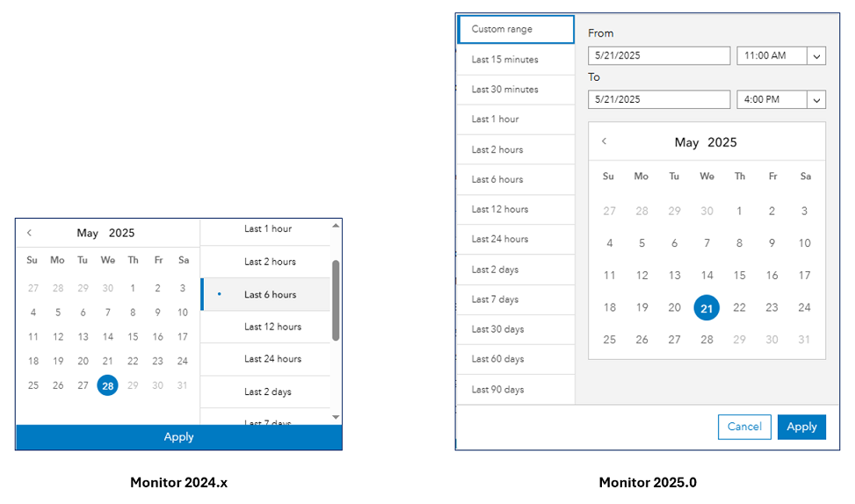Screen dimensions: 855x504
Task: Select Last 15 minutes
Action: tap(516, 60)
